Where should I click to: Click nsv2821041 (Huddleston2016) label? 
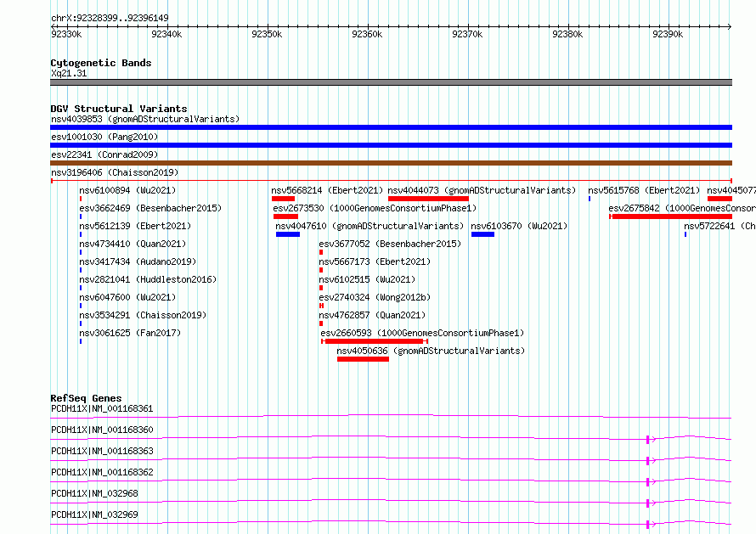(148, 279)
